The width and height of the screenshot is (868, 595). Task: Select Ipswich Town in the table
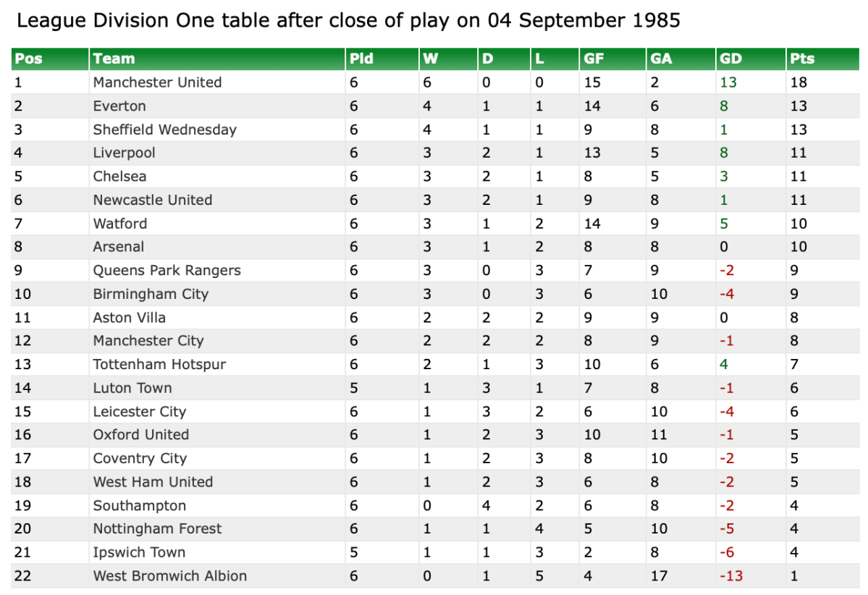[x=139, y=553]
